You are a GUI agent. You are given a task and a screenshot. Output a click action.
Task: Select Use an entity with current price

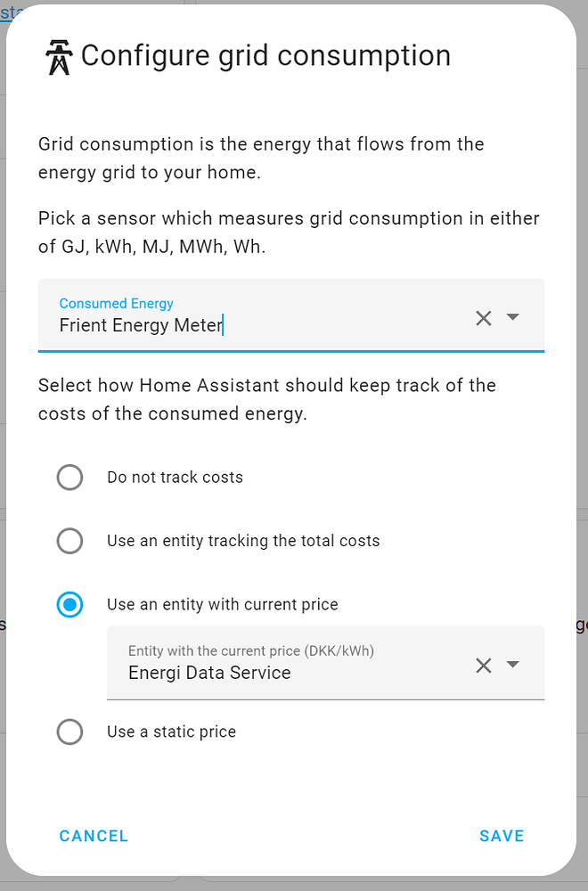(x=69, y=604)
